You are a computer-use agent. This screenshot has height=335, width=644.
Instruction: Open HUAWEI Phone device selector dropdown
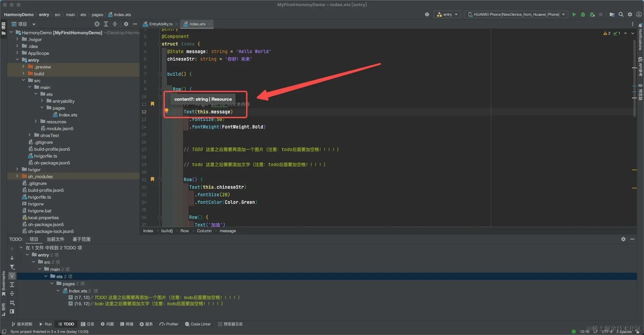(516, 14)
